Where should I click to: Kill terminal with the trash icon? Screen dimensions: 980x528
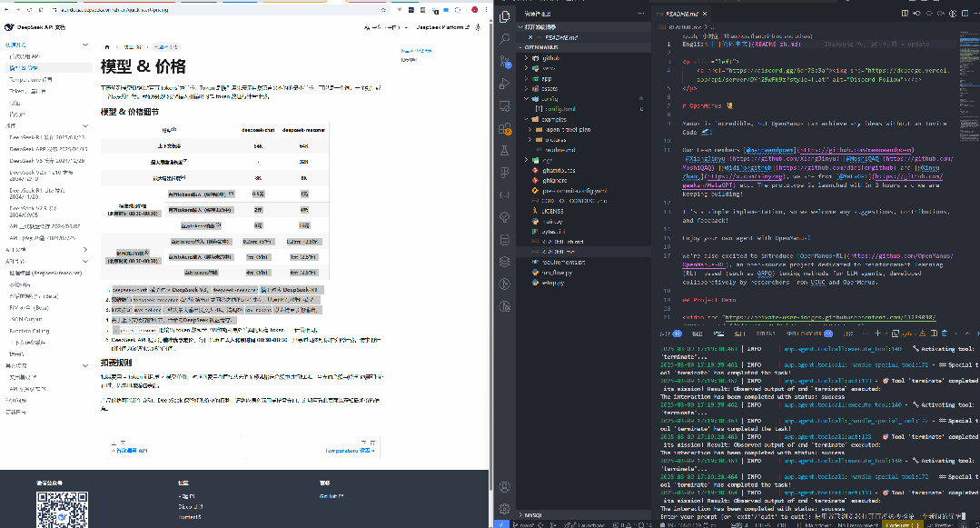pyautogui.click(x=945, y=334)
